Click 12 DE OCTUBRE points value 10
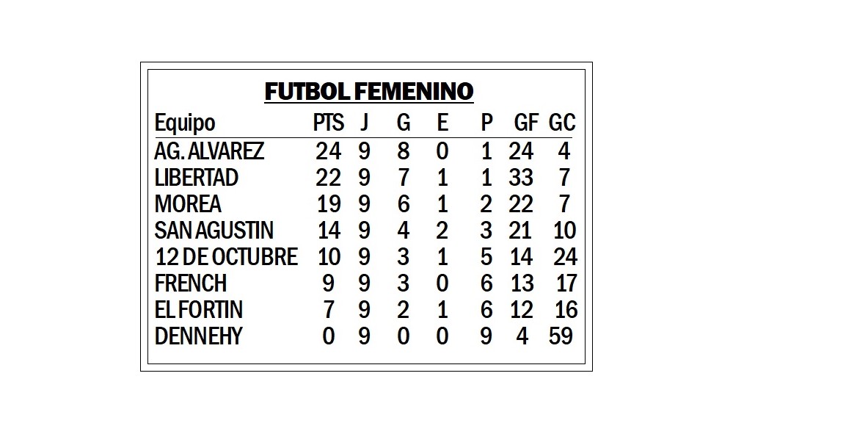 point(329,256)
